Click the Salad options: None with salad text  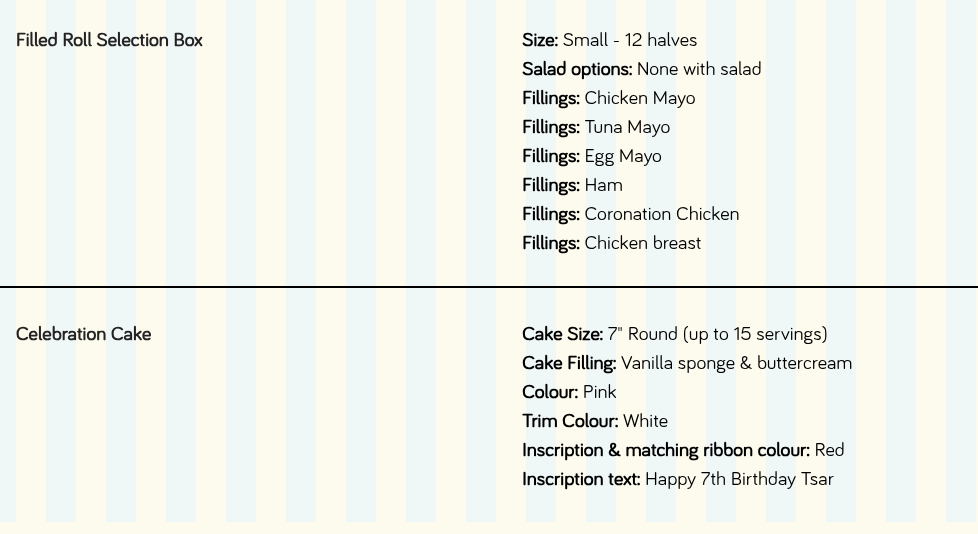(641, 69)
